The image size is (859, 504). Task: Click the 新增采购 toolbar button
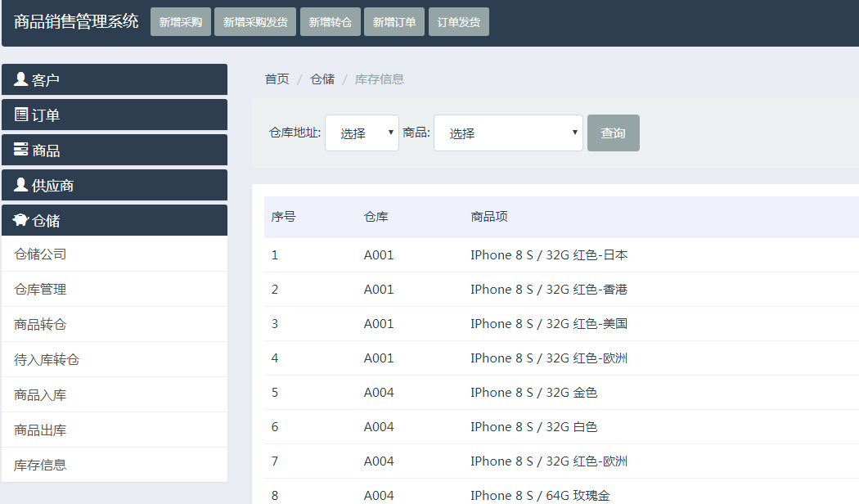[x=181, y=22]
